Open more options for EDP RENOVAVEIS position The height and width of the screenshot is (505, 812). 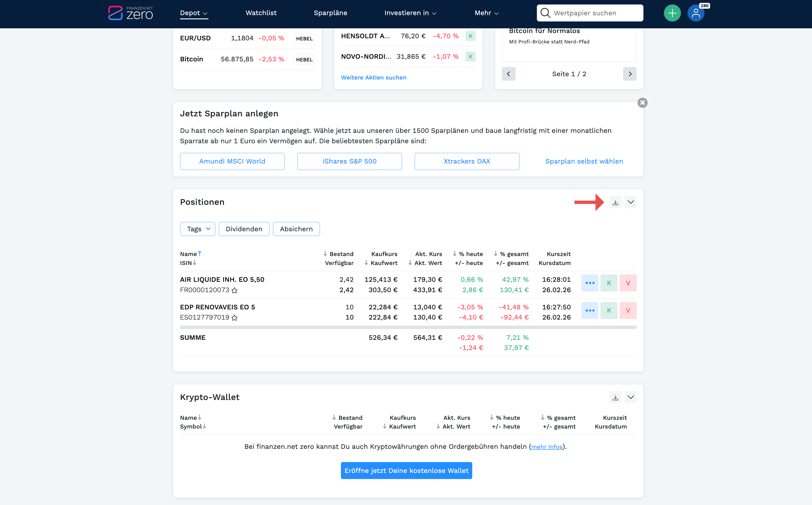click(x=589, y=311)
